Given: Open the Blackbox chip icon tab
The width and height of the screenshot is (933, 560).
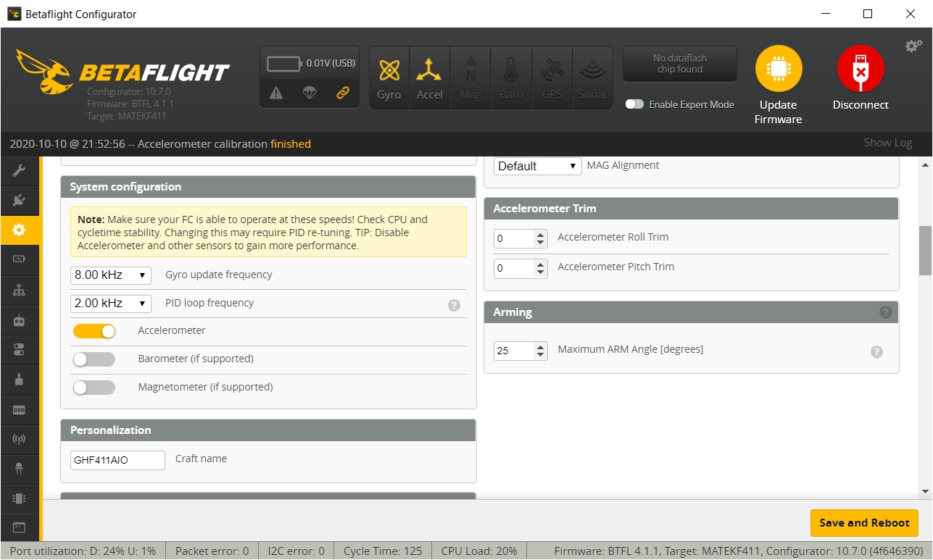Looking at the screenshot, I should click(x=20, y=498).
